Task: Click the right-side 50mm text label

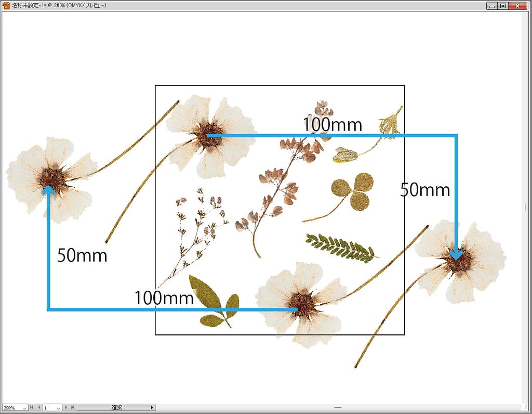Action: (x=424, y=190)
